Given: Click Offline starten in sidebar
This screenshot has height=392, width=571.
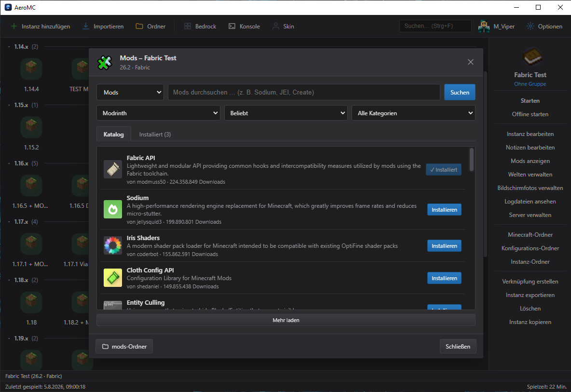Looking at the screenshot, I should (x=530, y=114).
